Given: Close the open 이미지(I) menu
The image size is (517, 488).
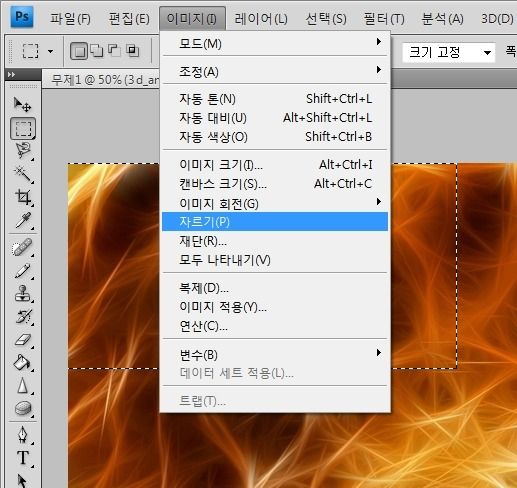Looking at the screenshot, I should click(192, 19).
